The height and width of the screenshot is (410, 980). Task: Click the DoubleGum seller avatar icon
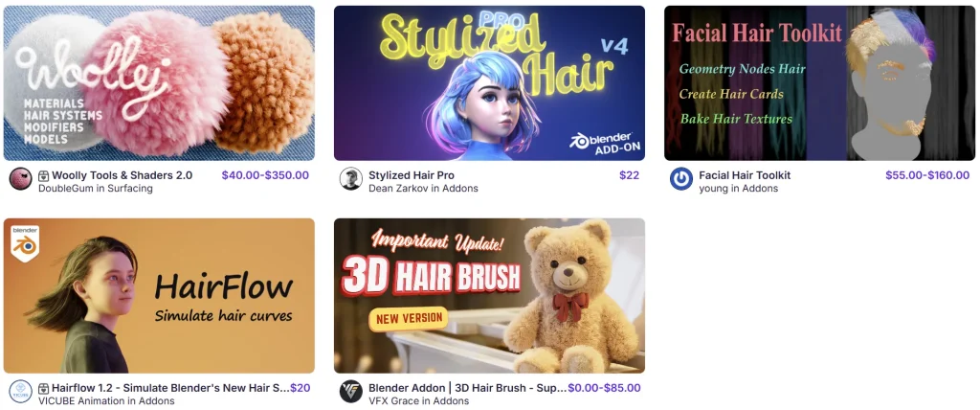coord(21,179)
